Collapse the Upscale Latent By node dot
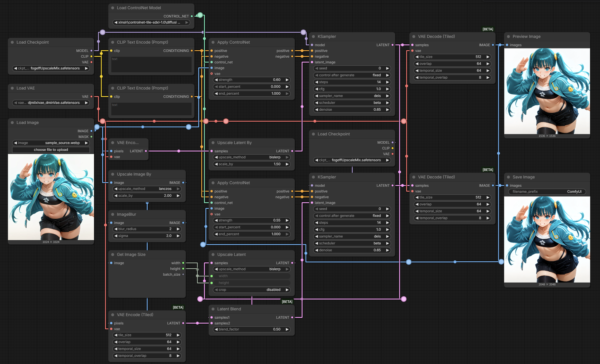The image size is (600, 364). pos(213,143)
